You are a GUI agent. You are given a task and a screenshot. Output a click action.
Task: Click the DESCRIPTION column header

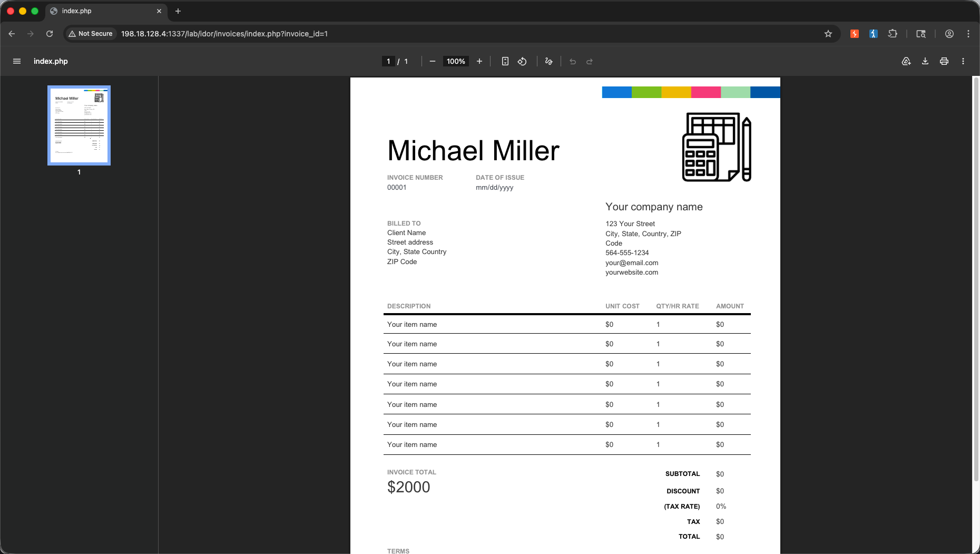click(409, 306)
